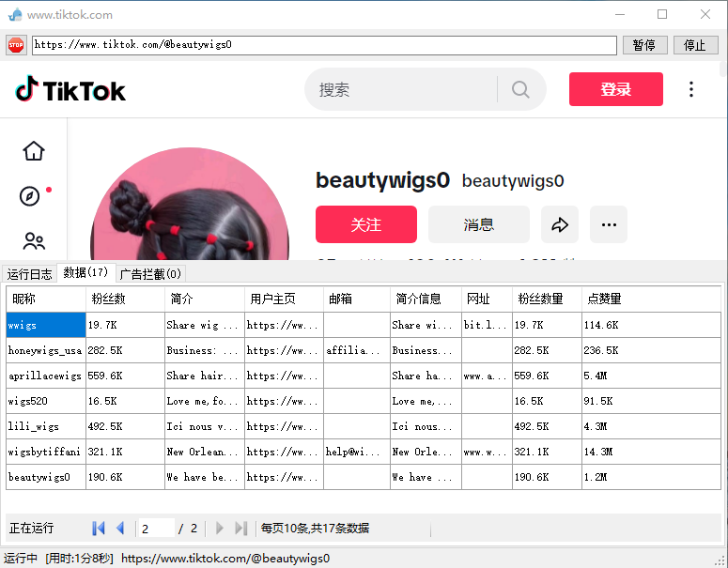The height and width of the screenshot is (568, 728).
Task: Open the profile more options ellipsis
Action: pos(609,224)
